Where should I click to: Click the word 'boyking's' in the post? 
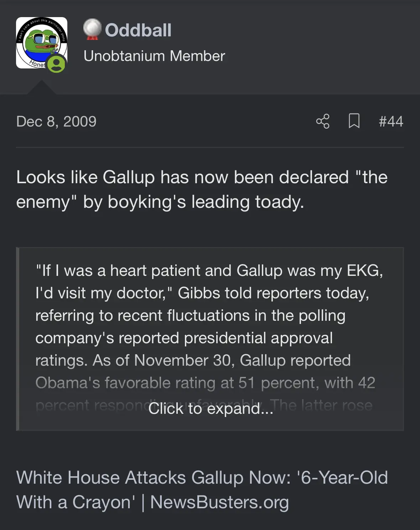147,202
